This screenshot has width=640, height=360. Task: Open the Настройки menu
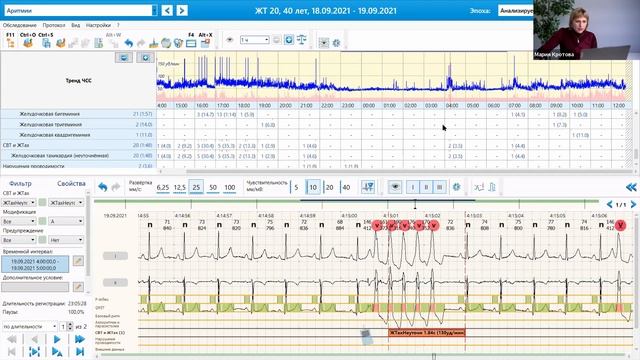tap(98, 25)
